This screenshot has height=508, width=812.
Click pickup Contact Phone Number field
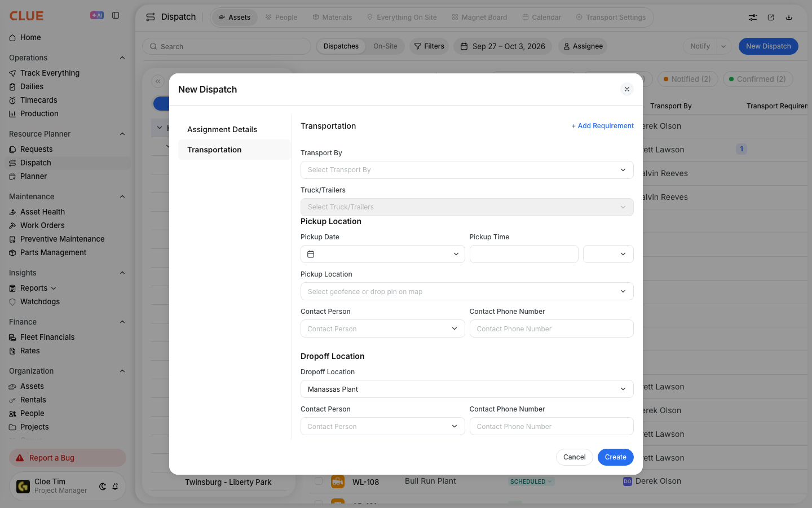coord(551,329)
